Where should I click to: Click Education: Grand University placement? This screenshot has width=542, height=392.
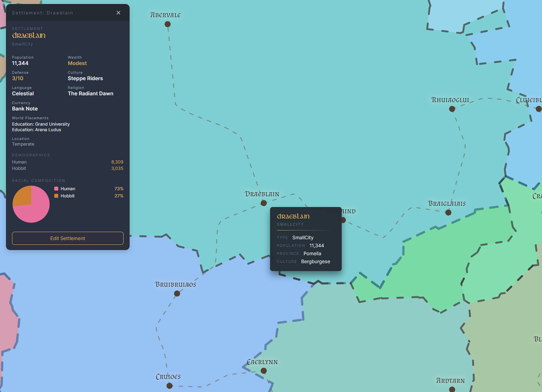[41, 124]
